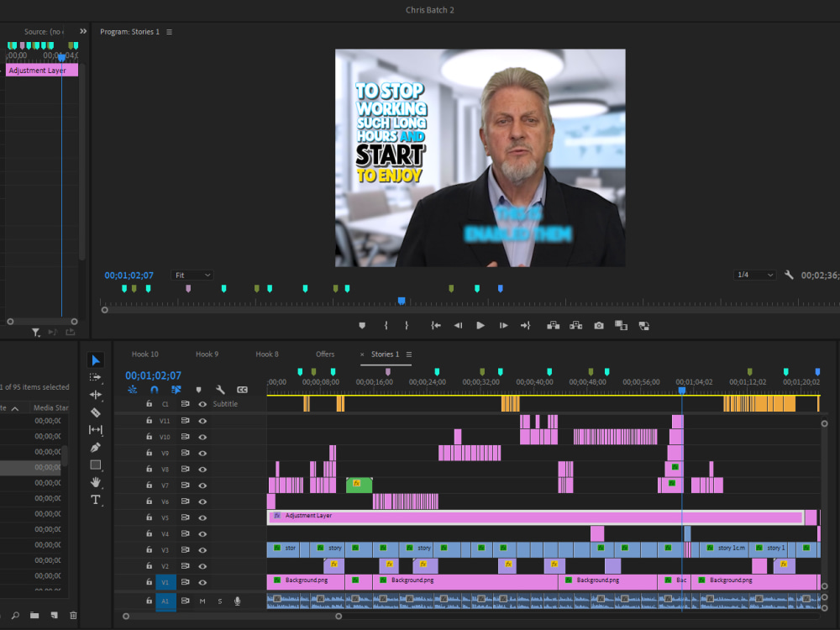This screenshot has height=630, width=840.
Task: Select the Ripple Edit tool
Action: tap(96, 395)
